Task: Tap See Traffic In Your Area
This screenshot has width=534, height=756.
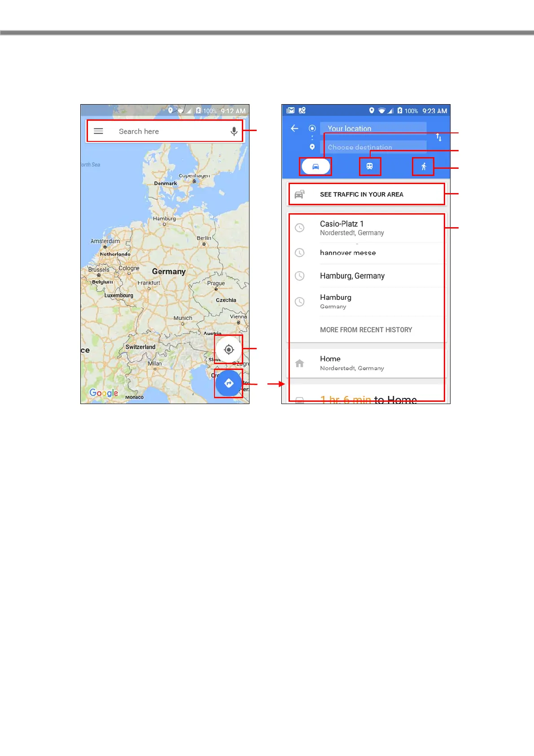Action: pyautogui.click(x=367, y=194)
